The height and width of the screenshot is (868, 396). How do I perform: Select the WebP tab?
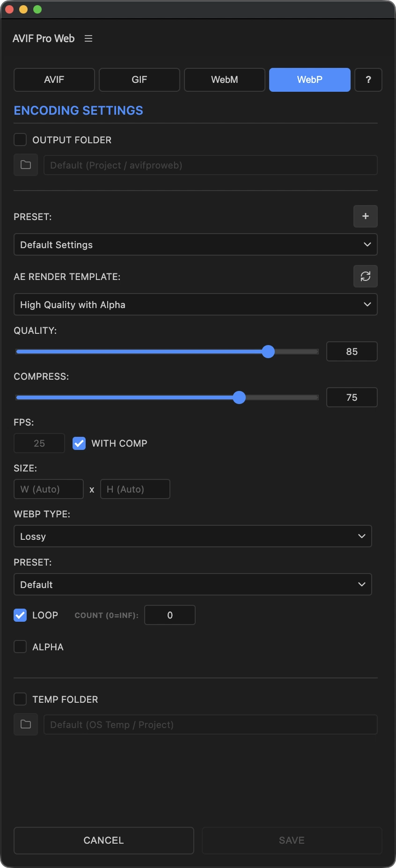310,80
